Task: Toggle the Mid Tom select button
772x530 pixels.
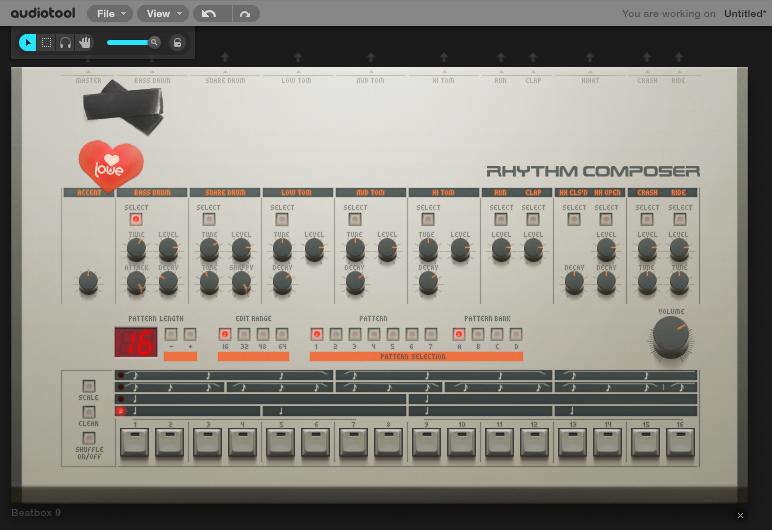Action: (x=354, y=219)
